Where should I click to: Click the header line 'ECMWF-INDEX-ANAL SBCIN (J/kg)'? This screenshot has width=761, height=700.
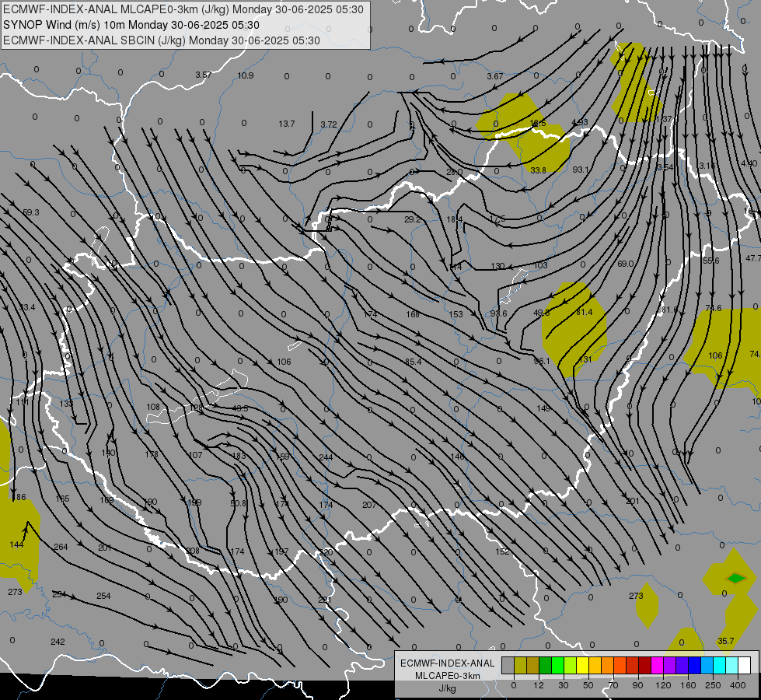click(94, 40)
